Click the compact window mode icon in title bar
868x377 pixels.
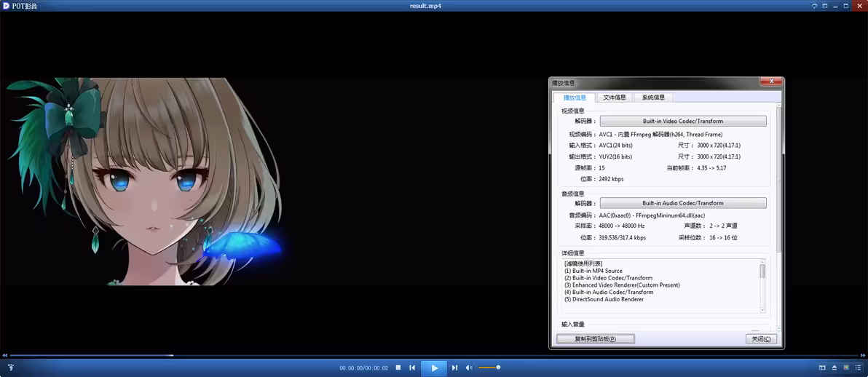click(x=824, y=6)
